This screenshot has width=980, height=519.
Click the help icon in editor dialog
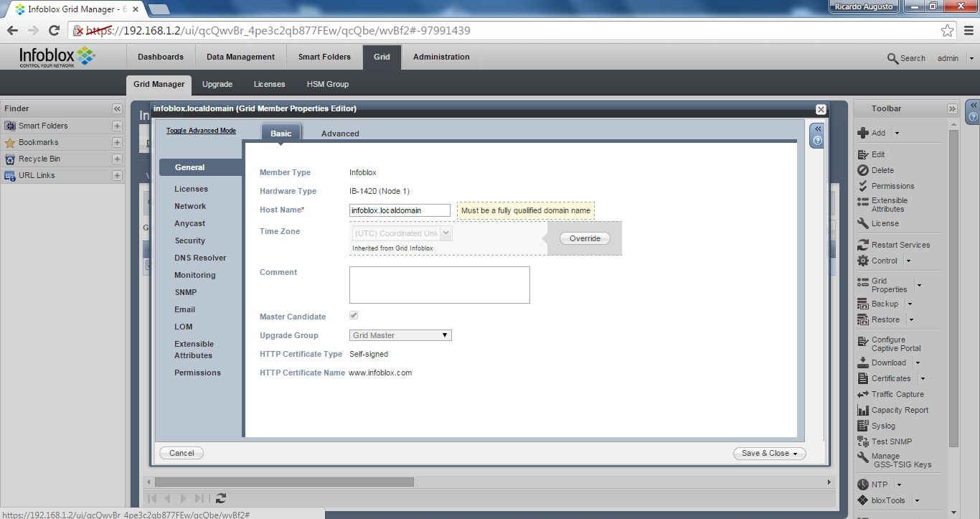(x=816, y=141)
